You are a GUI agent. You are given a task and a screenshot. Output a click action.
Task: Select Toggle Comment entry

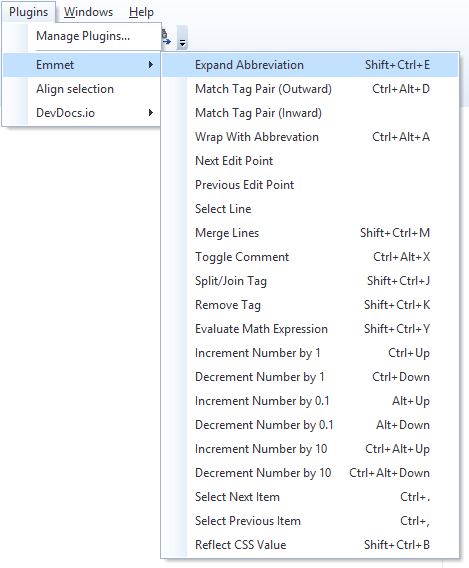tap(310, 257)
